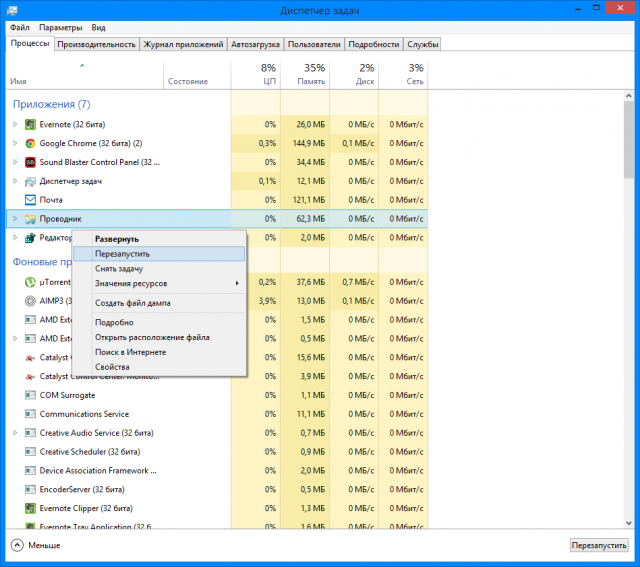Click the Диспетчер задач process icon

30,181
